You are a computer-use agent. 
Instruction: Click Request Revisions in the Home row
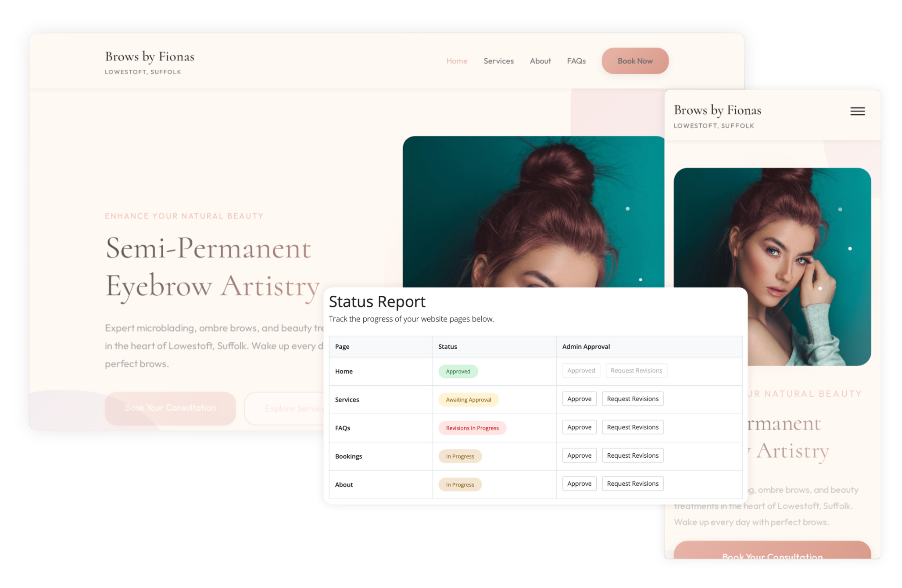[636, 370]
